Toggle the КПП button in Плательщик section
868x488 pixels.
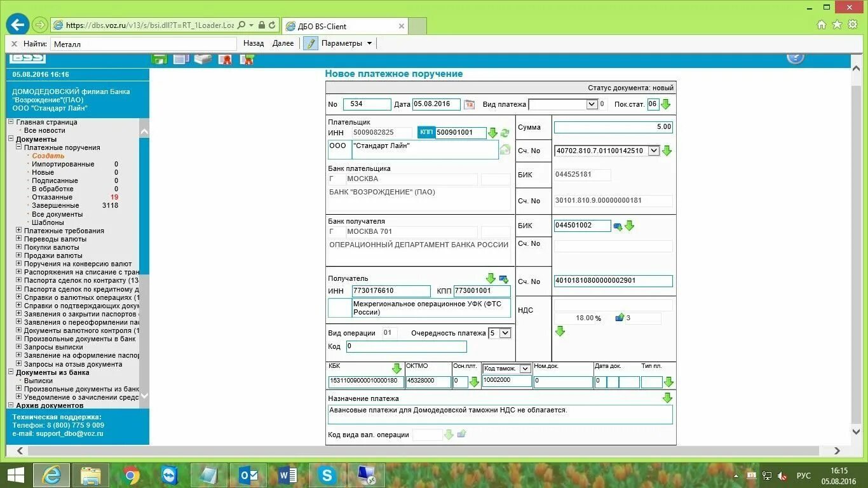[x=426, y=132]
